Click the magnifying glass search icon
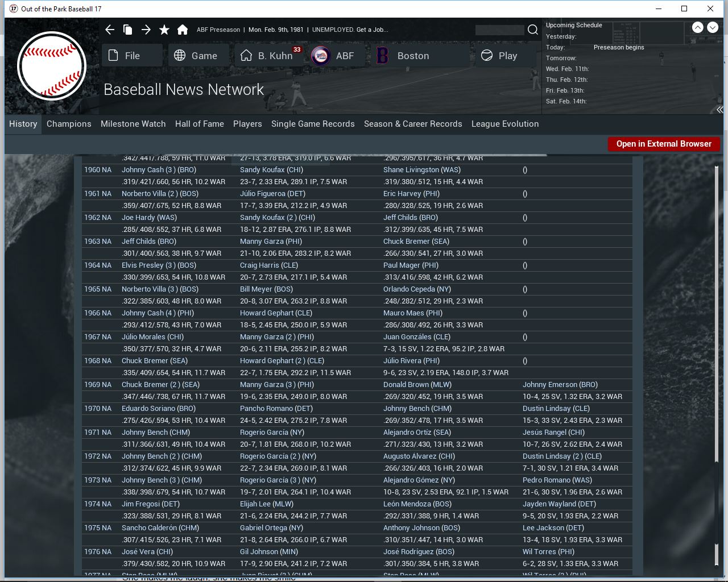Screen dimensions: 728x582 click(x=533, y=30)
